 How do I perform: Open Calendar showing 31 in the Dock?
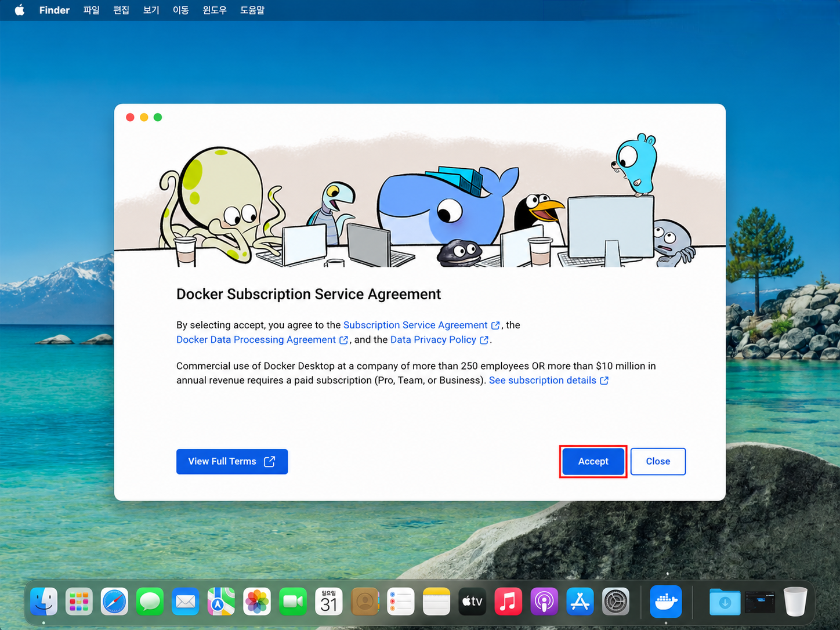329,602
